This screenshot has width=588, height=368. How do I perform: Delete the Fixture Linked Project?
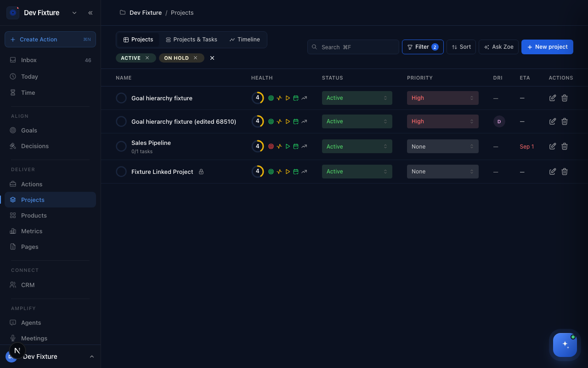[x=565, y=172]
